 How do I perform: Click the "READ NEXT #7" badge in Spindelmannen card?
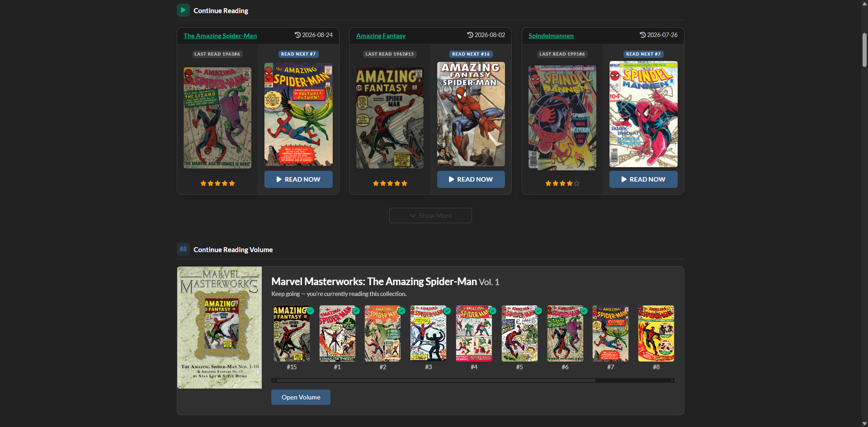point(643,54)
